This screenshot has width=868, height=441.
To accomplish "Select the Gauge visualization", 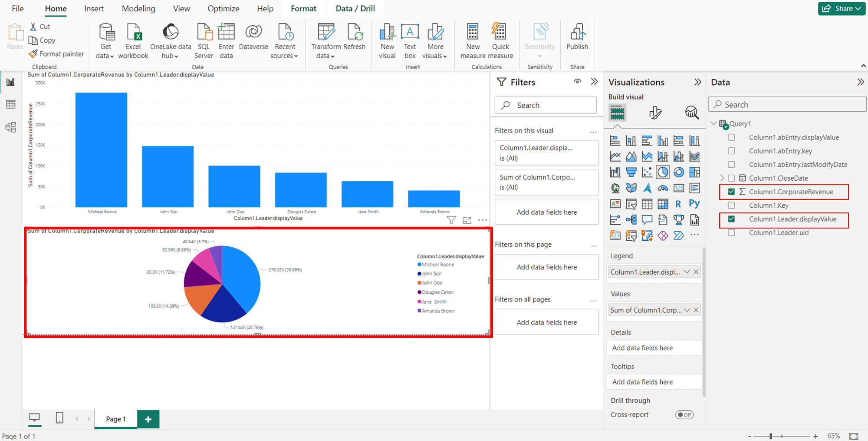I will coord(663,188).
